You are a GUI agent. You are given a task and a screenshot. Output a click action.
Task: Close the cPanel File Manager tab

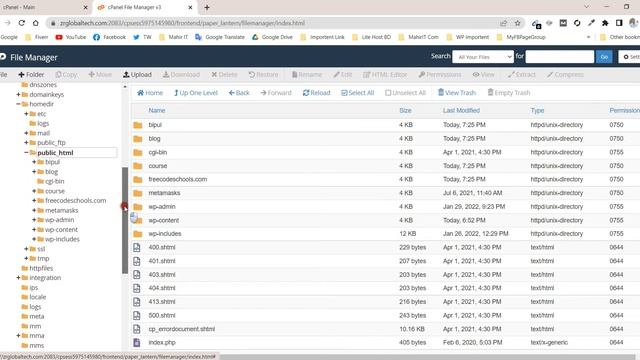tap(190, 7)
